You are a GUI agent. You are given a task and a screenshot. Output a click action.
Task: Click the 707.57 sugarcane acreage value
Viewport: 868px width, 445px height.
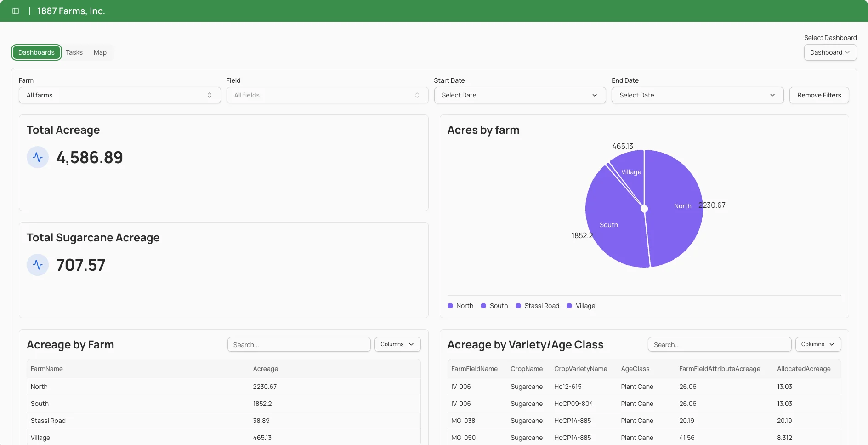81,265
